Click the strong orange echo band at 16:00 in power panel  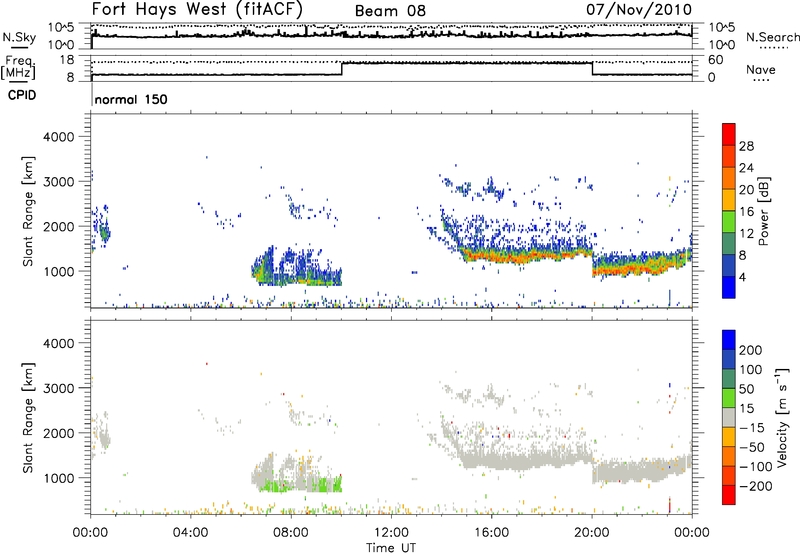(491, 257)
